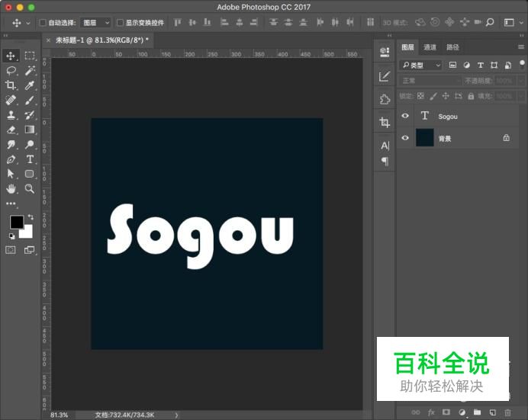Open the 类型 layer filter dropdown

(421, 66)
